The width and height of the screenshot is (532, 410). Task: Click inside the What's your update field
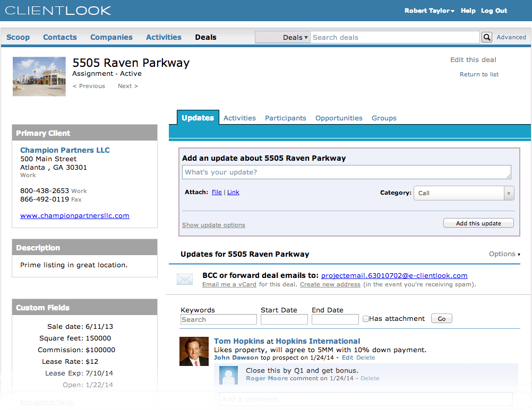[345, 172]
